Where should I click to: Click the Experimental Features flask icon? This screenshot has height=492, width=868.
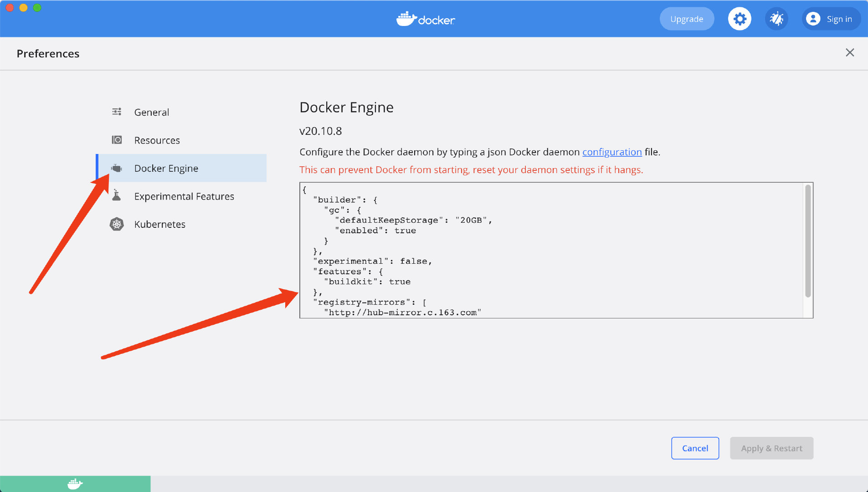pos(117,195)
